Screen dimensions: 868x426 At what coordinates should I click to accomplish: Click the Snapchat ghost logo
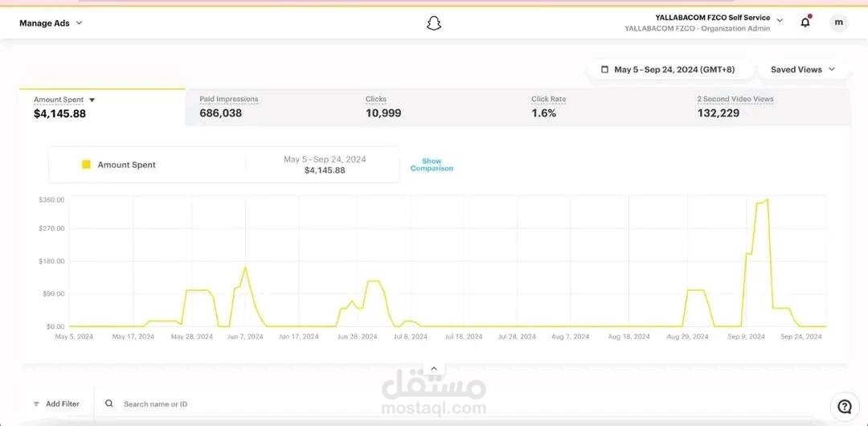434,23
